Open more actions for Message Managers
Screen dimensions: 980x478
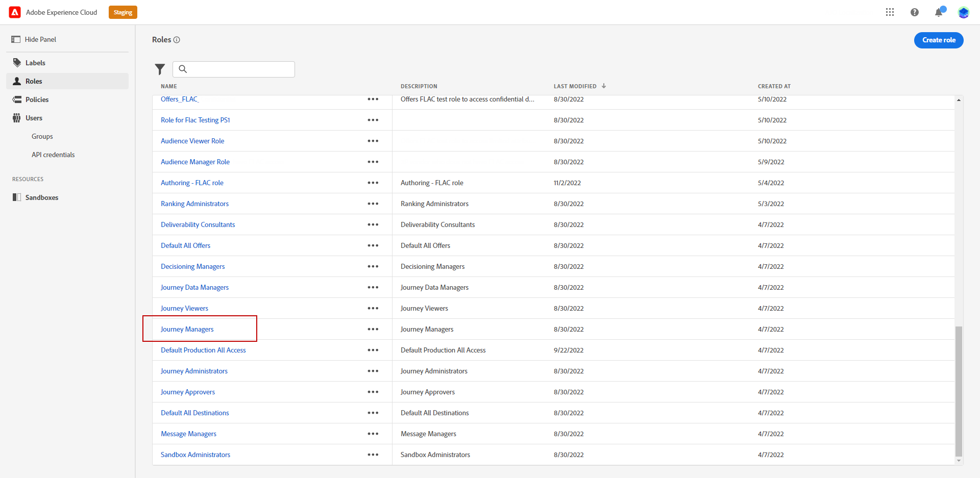pyautogui.click(x=373, y=434)
